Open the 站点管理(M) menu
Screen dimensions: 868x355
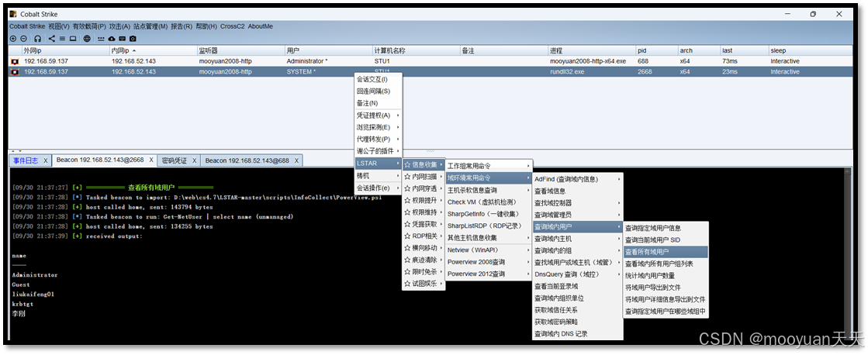tap(150, 26)
